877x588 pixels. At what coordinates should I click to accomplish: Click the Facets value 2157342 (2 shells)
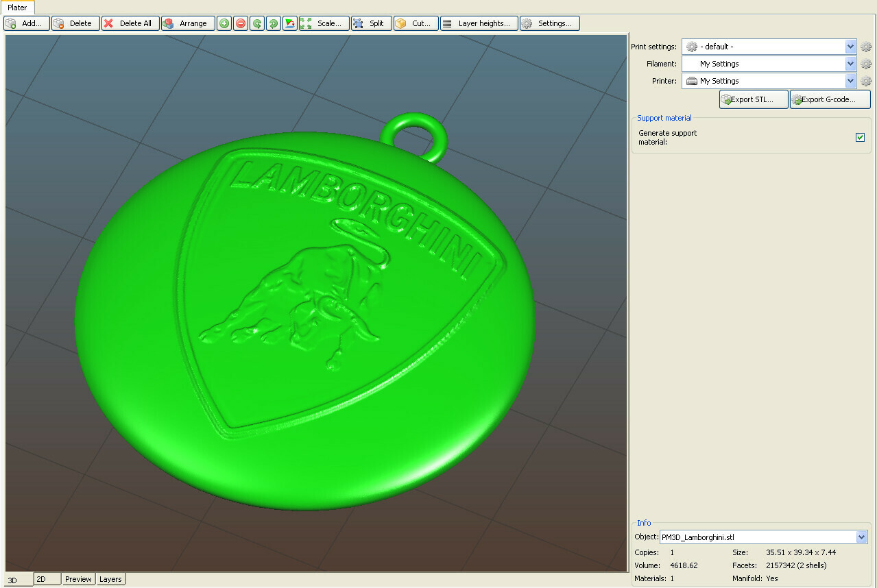click(796, 565)
